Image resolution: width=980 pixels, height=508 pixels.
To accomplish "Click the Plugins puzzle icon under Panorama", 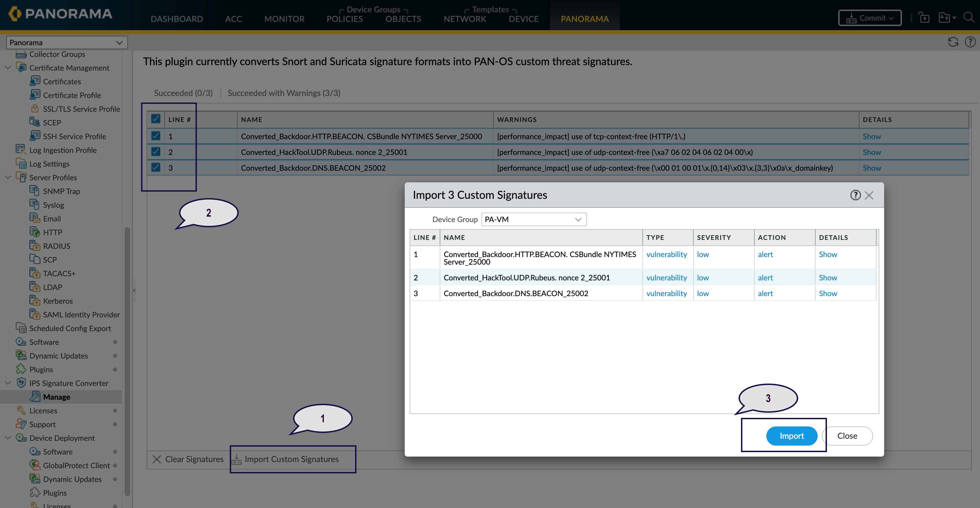I will tap(21, 369).
